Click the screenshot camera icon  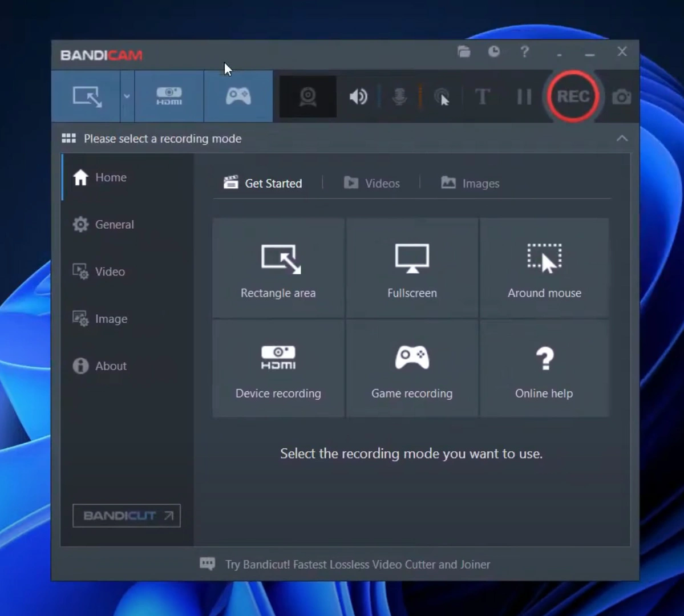pyautogui.click(x=621, y=97)
